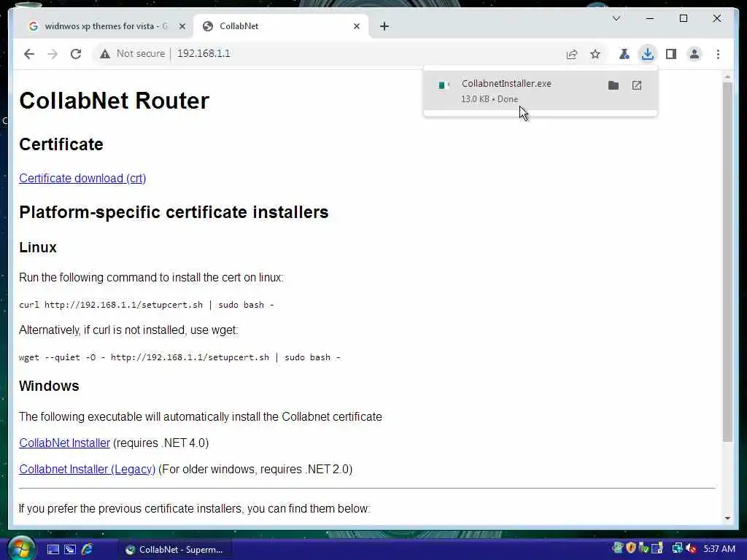Click the CollabNet - Supermium taskbar button
This screenshot has width=747, height=560.
pos(174,550)
